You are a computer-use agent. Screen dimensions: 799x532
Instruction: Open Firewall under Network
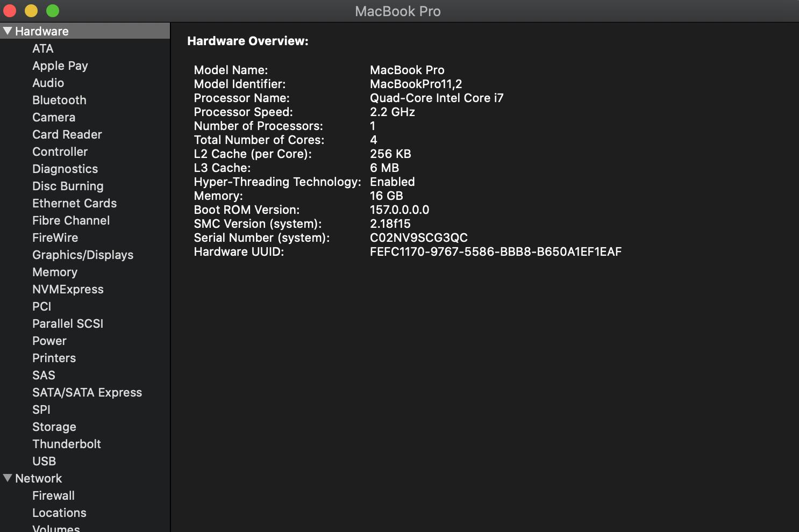53,495
